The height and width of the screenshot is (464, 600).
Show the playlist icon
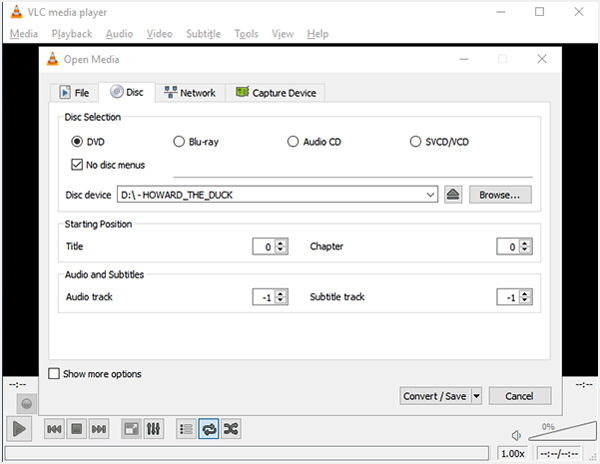(x=186, y=429)
